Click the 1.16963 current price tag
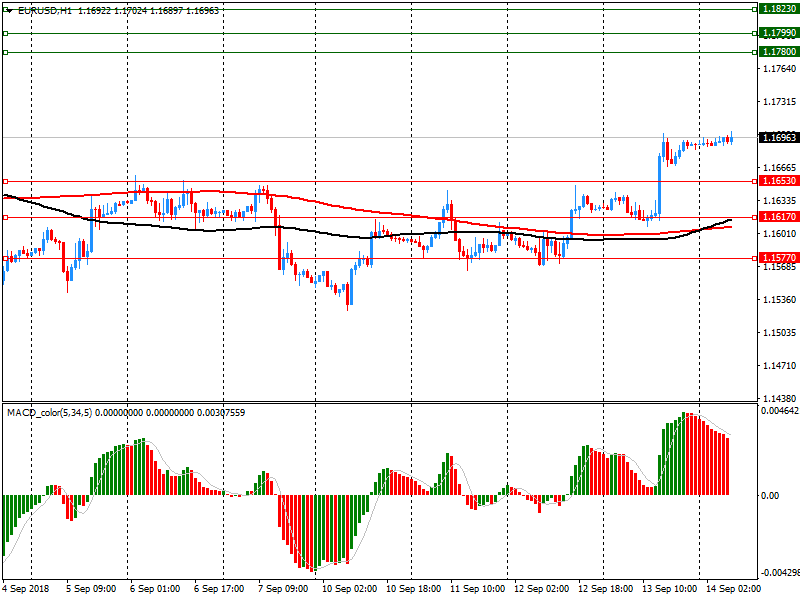Image resolution: width=800 pixels, height=600 pixels. (779, 137)
